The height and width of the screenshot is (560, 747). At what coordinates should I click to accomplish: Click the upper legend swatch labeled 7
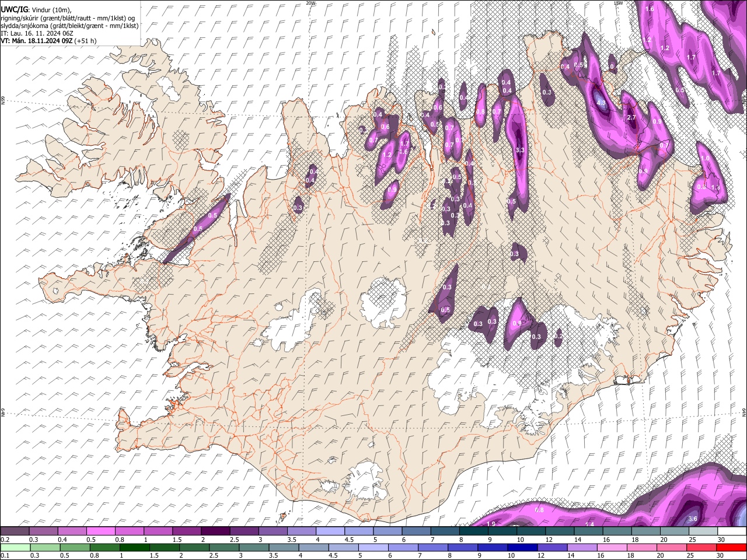pos(445,531)
